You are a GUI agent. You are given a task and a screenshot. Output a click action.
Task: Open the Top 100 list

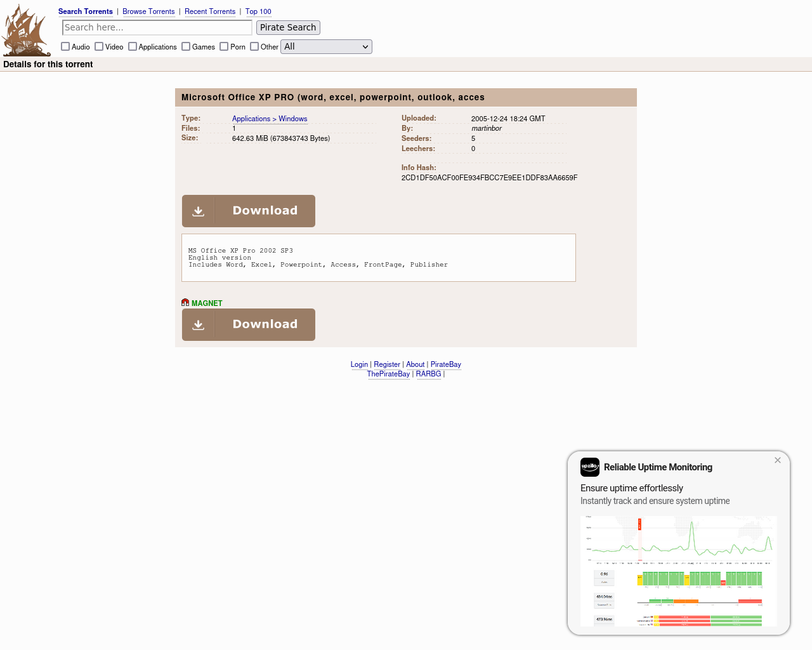tap(258, 11)
